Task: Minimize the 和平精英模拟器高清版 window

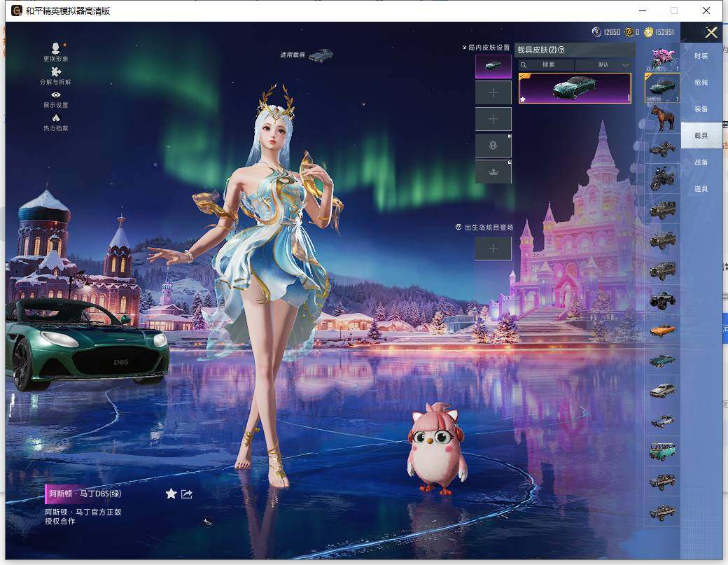Action: 643,11
